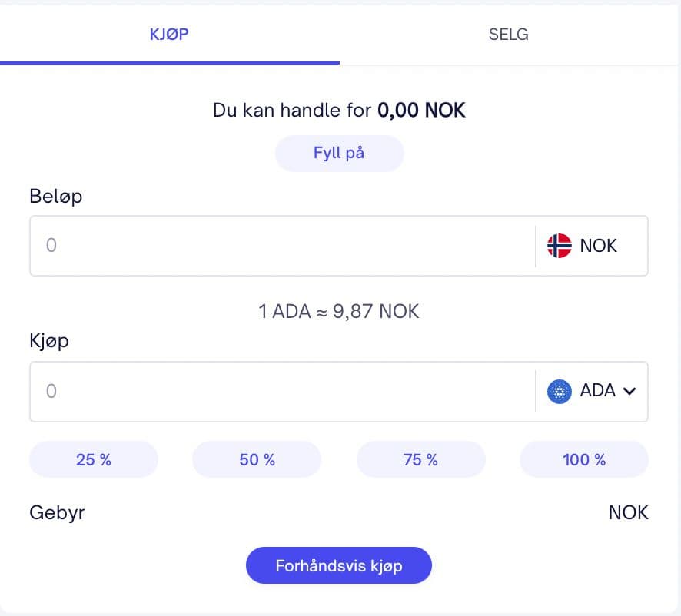Click the Forhåndsvis kjøp button

tap(339, 566)
